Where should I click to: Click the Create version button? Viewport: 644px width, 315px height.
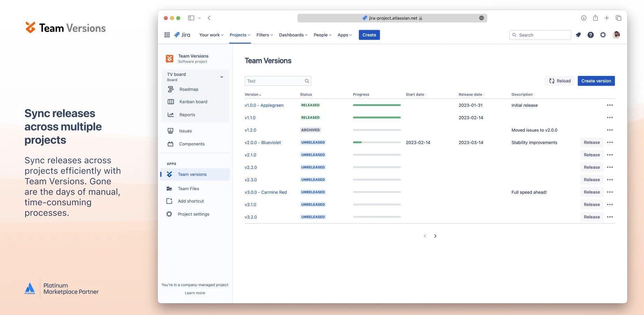pyautogui.click(x=596, y=81)
